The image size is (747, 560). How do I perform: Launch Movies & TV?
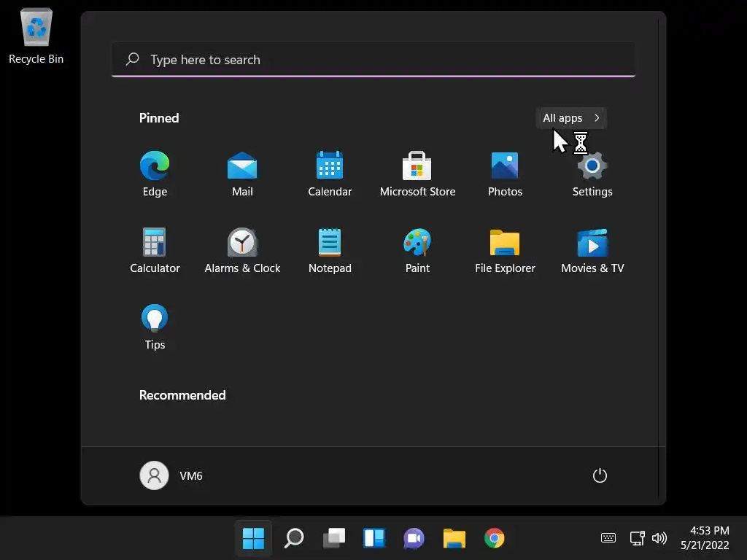592,251
